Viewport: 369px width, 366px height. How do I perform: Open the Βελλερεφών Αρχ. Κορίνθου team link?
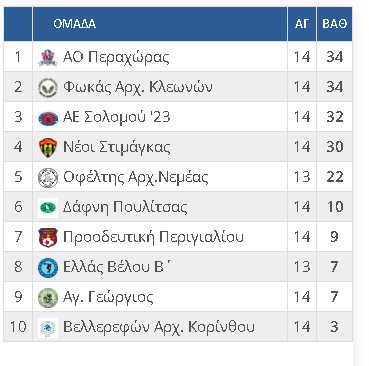click(159, 327)
